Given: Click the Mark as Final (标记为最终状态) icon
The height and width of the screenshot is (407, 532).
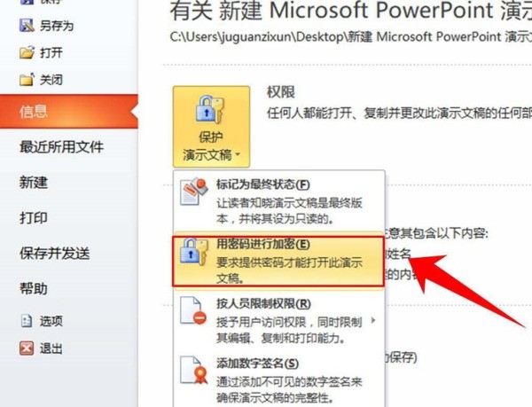Looking at the screenshot, I should pos(193,192).
